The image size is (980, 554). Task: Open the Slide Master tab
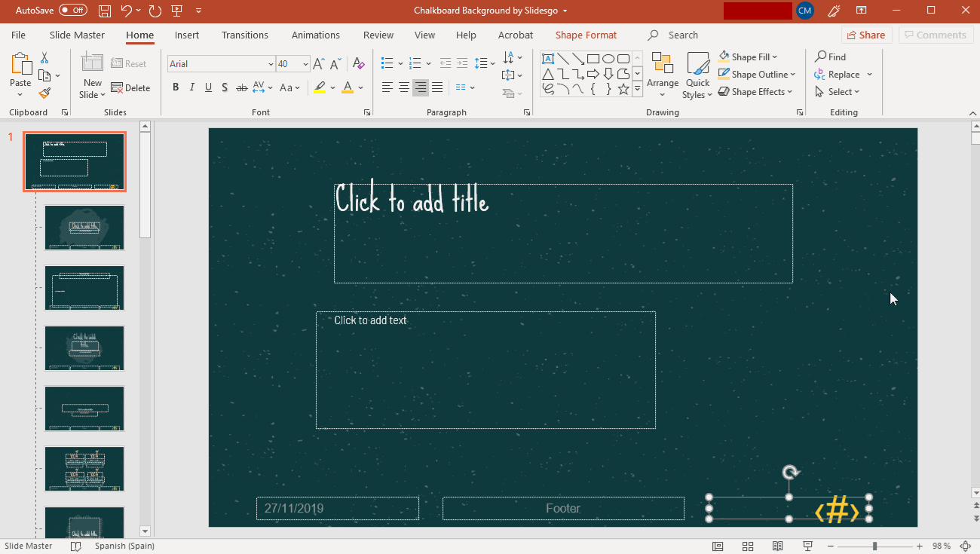[x=77, y=35]
